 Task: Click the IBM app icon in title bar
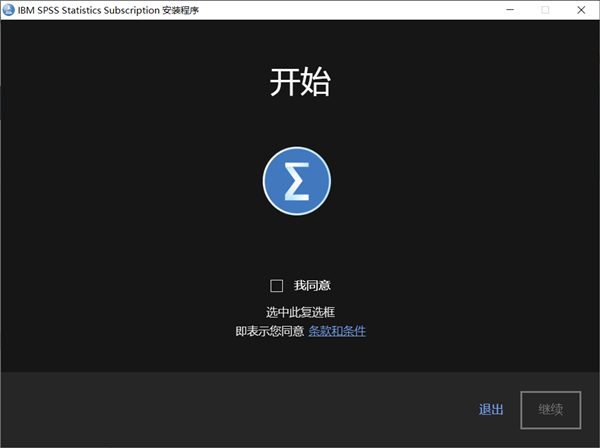pos(9,10)
